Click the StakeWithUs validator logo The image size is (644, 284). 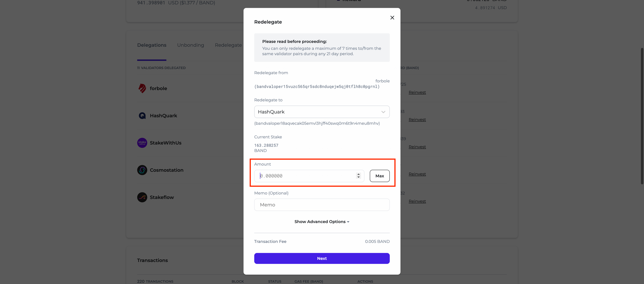click(x=142, y=143)
